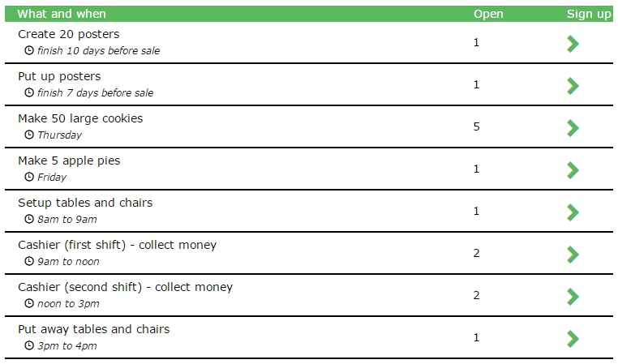Viewport: 618px width, 364px height.
Task: Click arrow for Put away tables and chairs
Action: 573,339
